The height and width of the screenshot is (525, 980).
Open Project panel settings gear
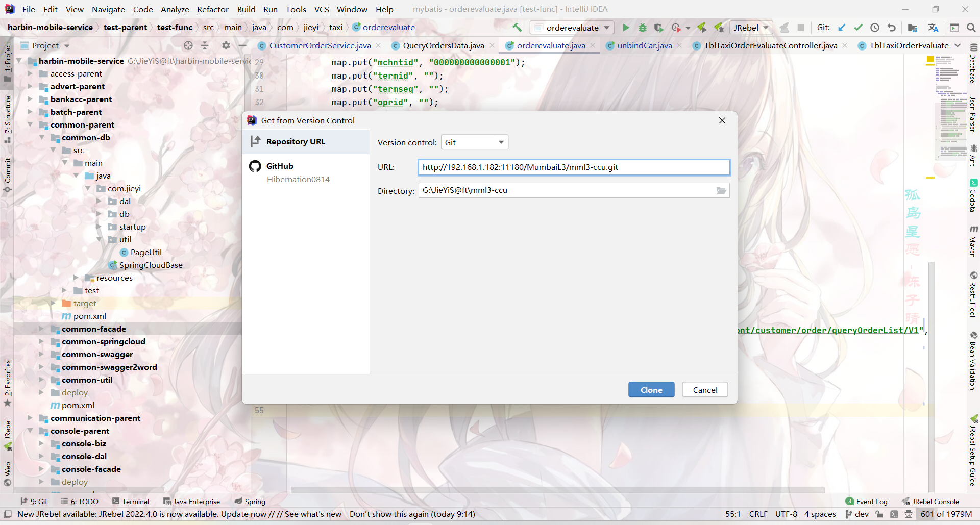click(226, 45)
